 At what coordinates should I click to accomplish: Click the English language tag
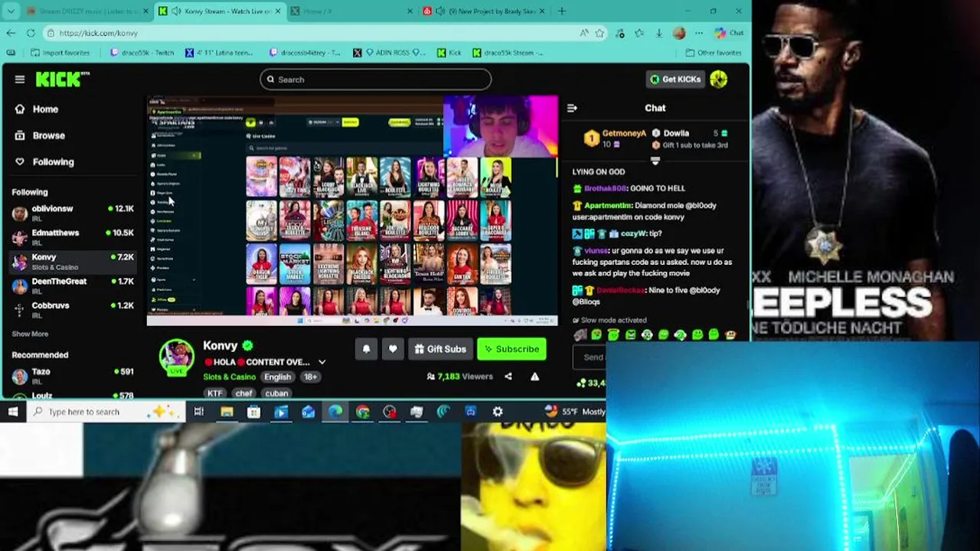[277, 377]
